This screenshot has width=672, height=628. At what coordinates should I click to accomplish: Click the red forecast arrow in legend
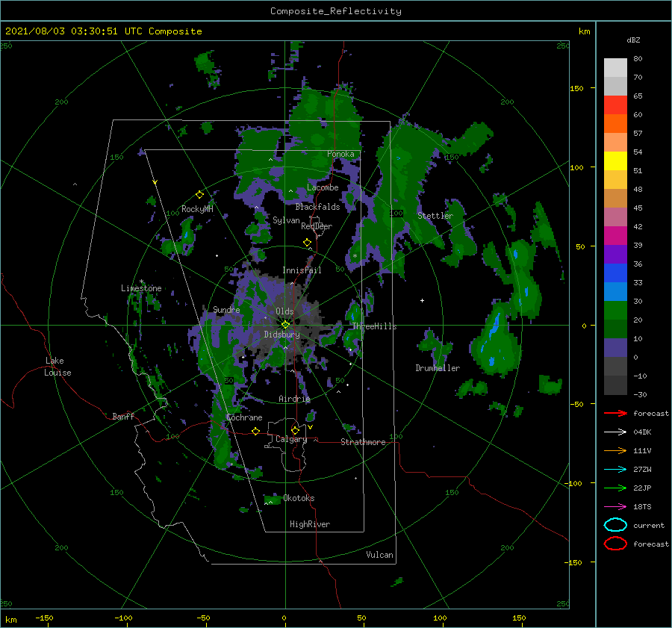tap(615, 413)
